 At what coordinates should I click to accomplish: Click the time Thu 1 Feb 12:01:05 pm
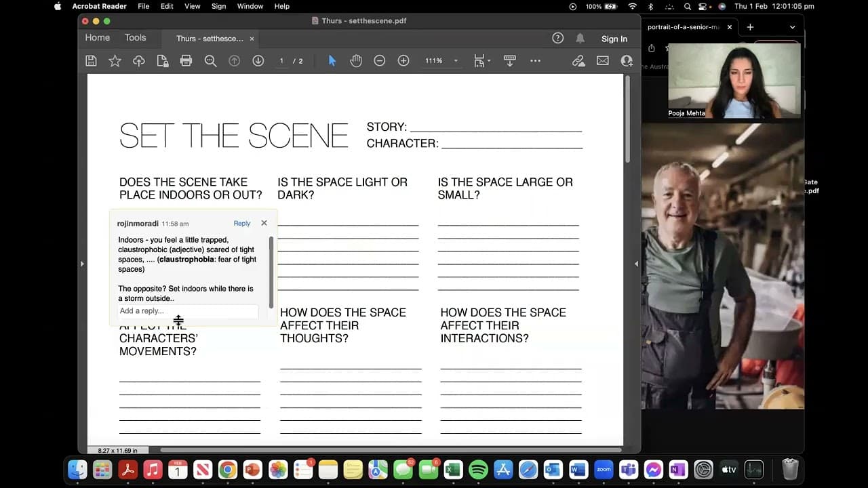point(774,6)
